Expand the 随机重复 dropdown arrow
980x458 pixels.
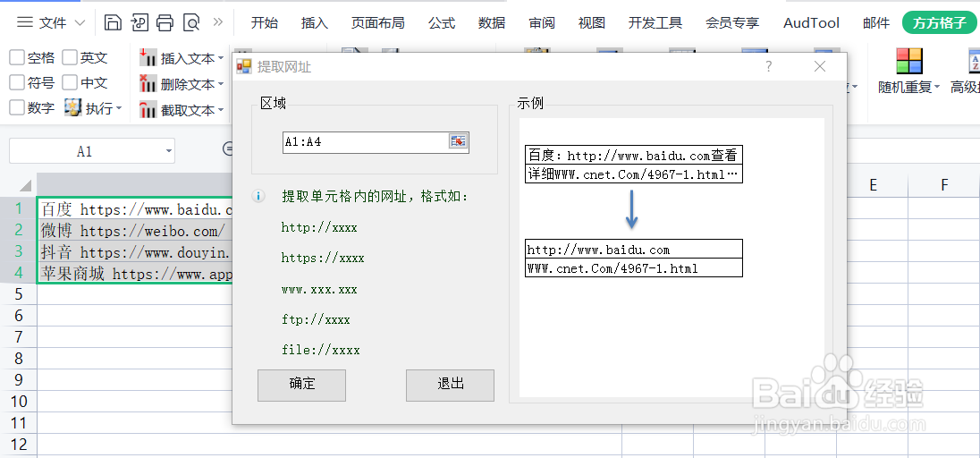click(937, 89)
